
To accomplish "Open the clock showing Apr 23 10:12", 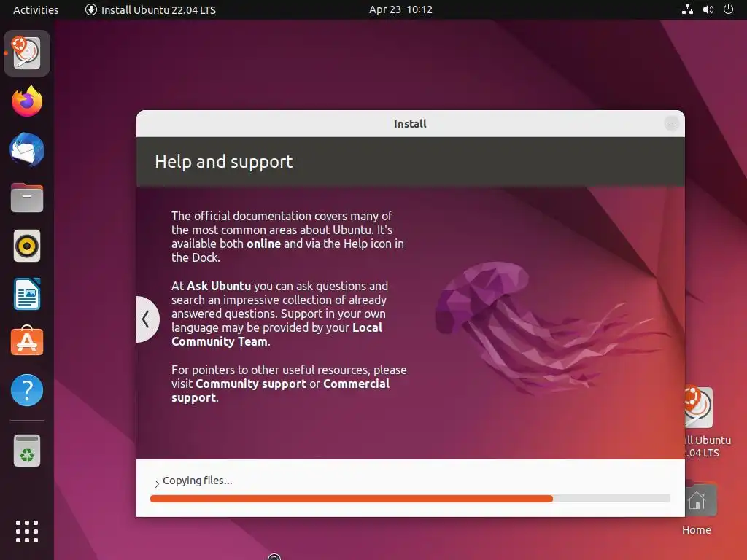I will pos(400,9).
